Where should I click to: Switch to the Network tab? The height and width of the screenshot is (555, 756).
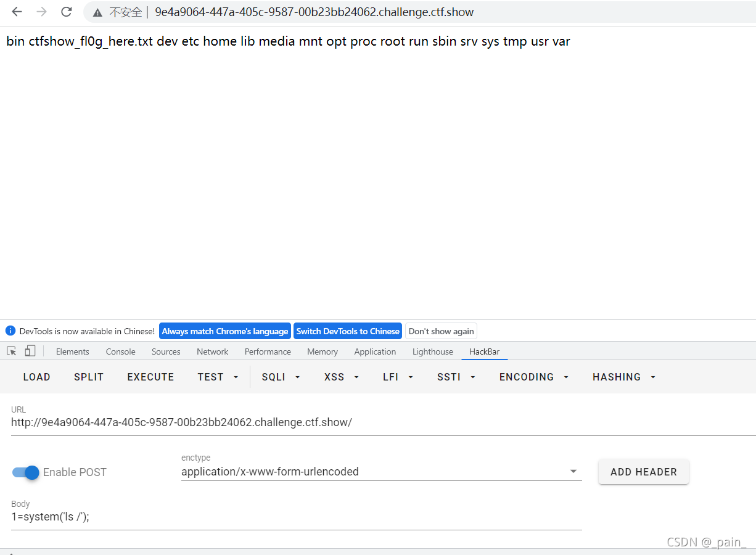click(x=213, y=351)
